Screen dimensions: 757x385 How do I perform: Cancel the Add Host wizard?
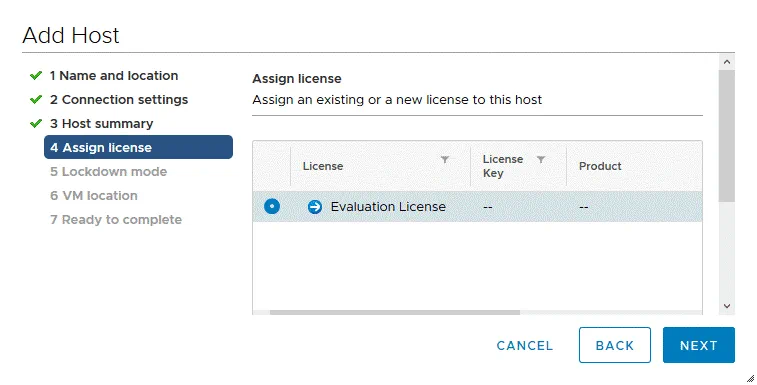(x=525, y=345)
